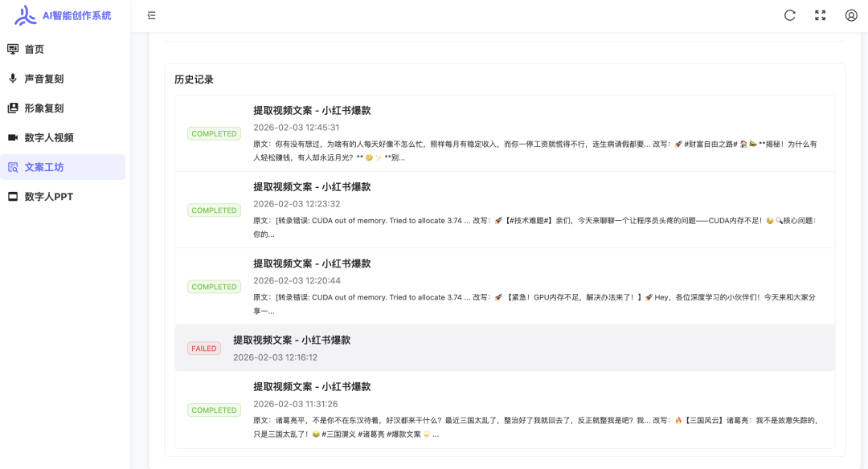The height and width of the screenshot is (469, 868).
Task: Select the 文案工坊 document icon
Action: tap(11, 166)
